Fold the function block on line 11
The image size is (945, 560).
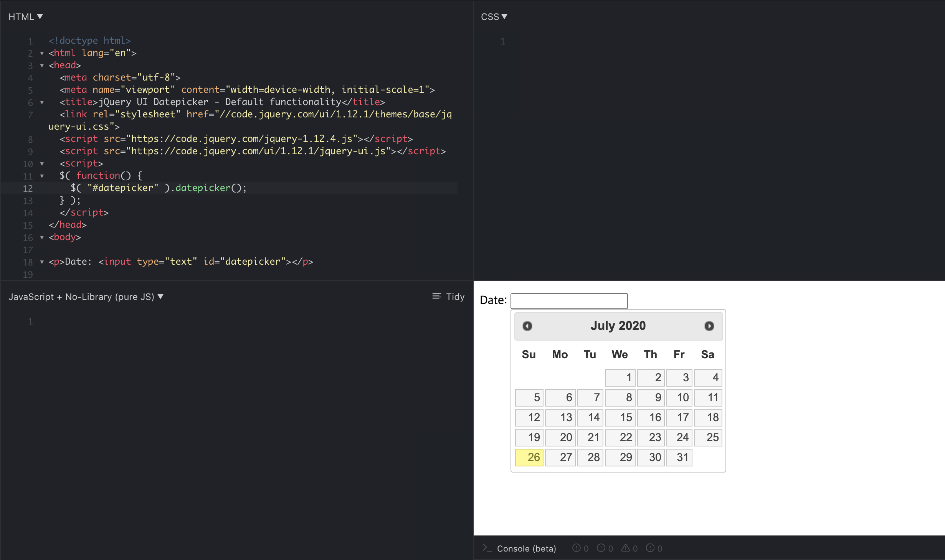coord(42,176)
